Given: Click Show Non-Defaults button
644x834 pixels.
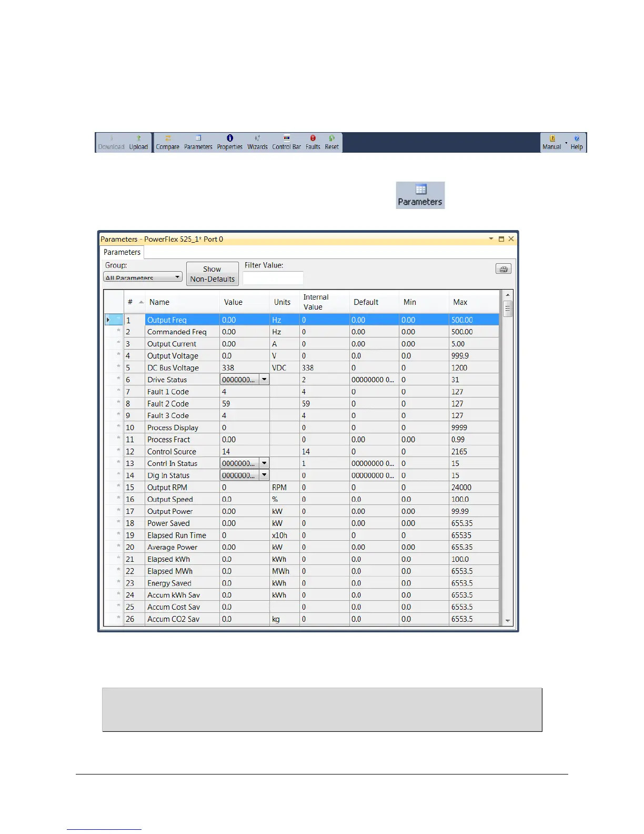Looking at the screenshot, I should click(x=213, y=274).
